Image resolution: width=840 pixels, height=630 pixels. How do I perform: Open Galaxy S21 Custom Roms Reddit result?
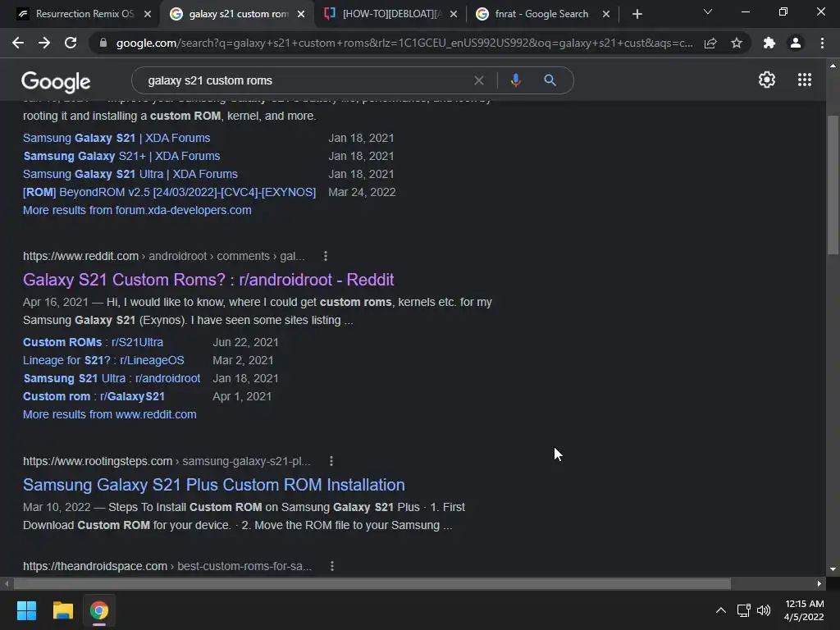pos(208,279)
